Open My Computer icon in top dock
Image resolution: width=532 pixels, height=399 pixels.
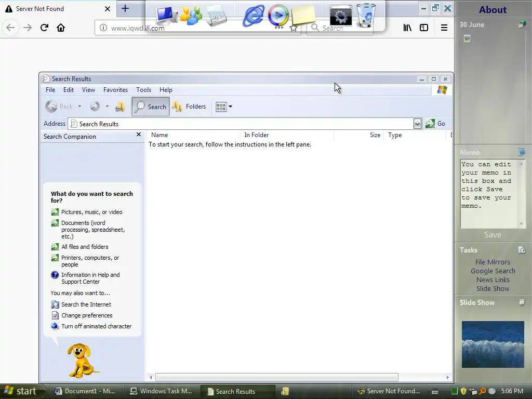pos(166,16)
